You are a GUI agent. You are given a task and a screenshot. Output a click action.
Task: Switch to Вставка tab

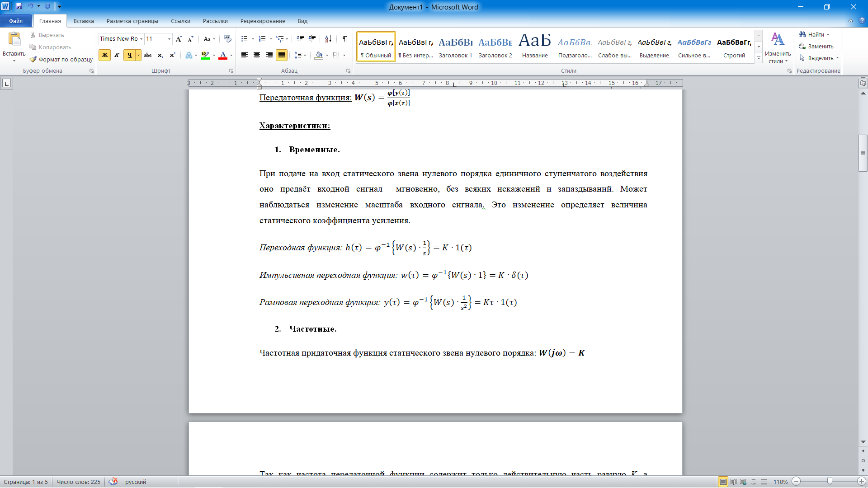pyautogui.click(x=84, y=21)
